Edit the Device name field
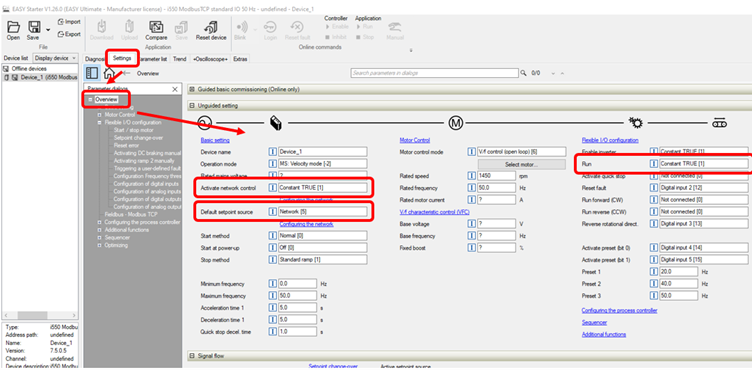Screen dimensions: 752x370 (322, 152)
